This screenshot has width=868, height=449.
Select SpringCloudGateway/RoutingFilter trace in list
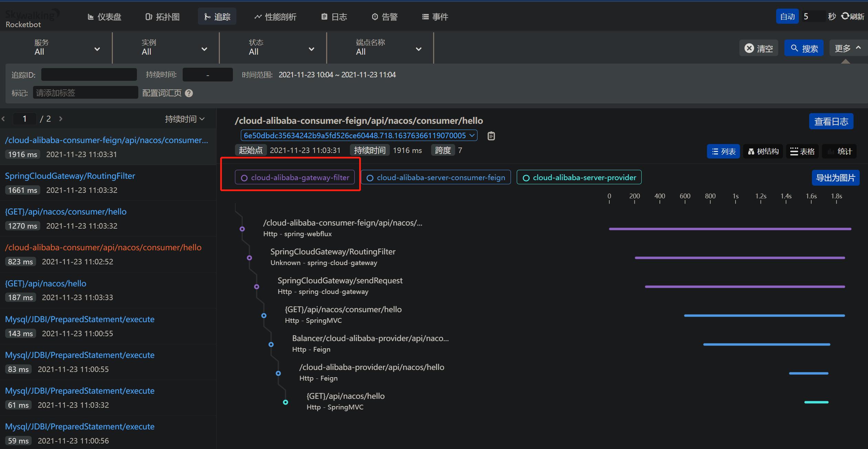coord(70,176)
